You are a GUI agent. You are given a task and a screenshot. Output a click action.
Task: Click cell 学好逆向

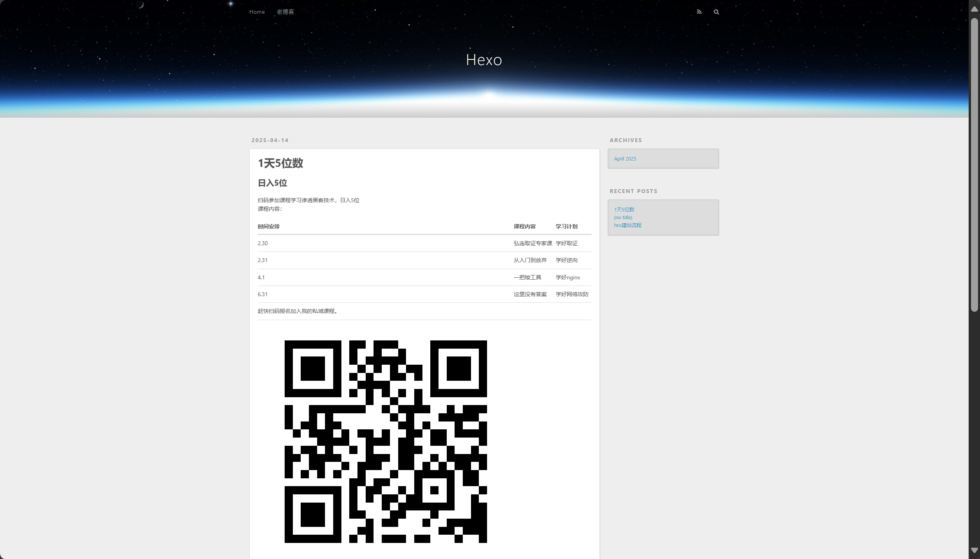coord(567,260)
